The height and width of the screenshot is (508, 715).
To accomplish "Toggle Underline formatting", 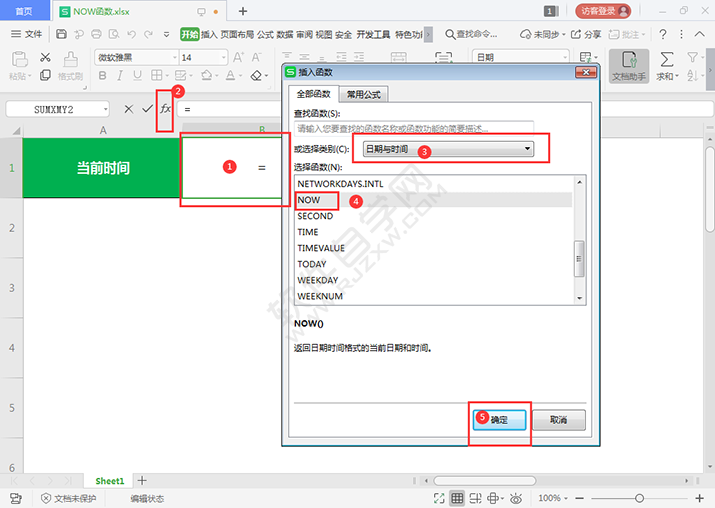I will [x=137, y=75].
